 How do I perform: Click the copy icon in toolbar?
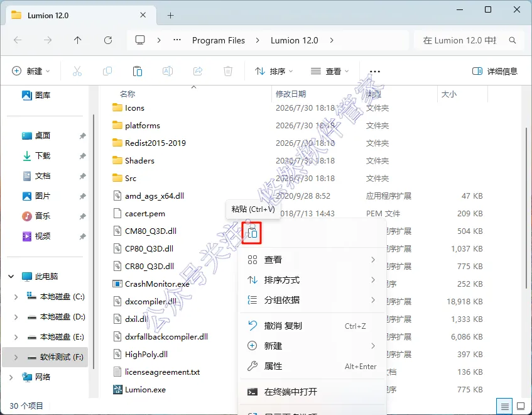tap(107, 71)
